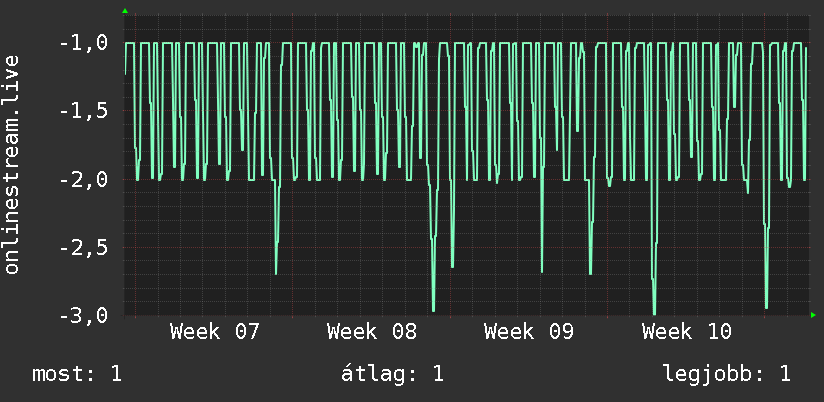This screenshot has height=402, width=824.
Task: Click the '-2,5' y-axis value
Action: pyautogui.click(x=84, y=248)
